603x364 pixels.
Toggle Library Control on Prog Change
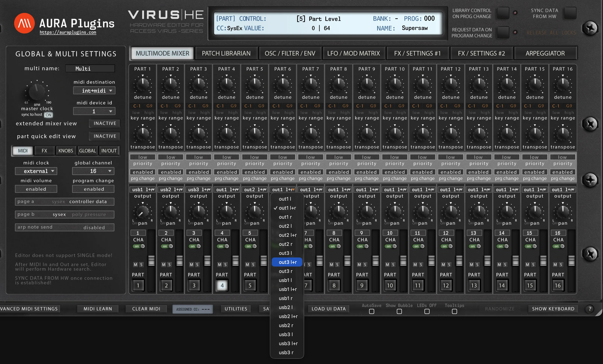point(503,13)
